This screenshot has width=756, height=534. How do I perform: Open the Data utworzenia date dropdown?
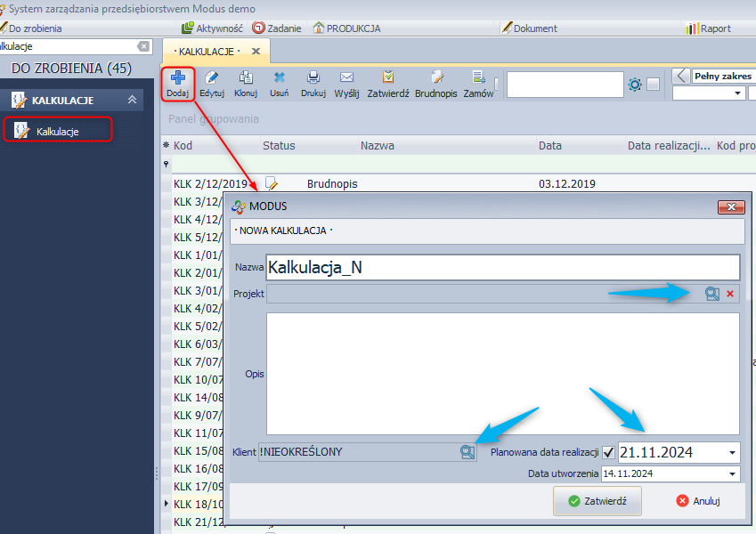pyautogui.click(x=732, y=474)
